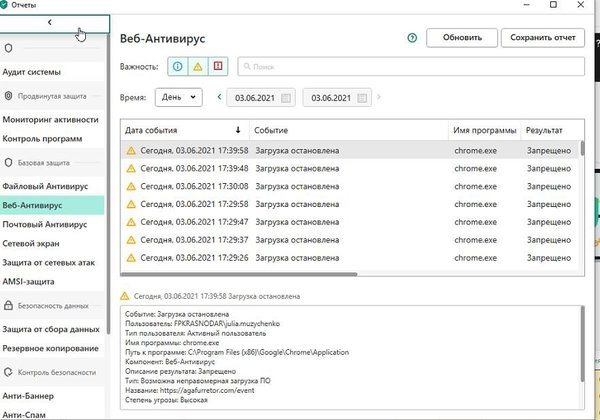Toggle the informational importance filter

tap(176, 67)
